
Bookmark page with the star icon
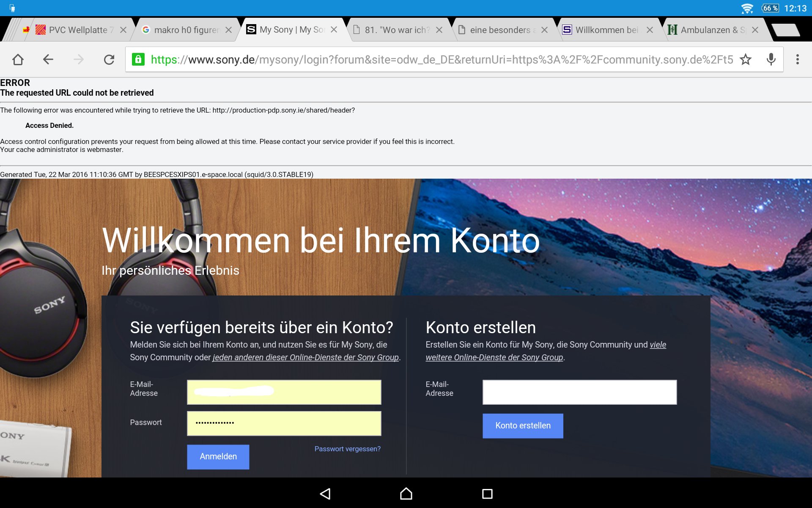coord(746,60)
